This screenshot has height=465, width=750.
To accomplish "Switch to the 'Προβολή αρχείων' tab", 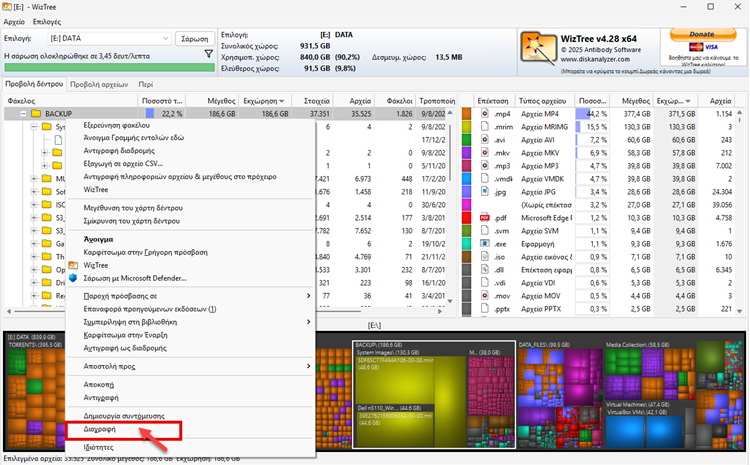I will point(101,85).
